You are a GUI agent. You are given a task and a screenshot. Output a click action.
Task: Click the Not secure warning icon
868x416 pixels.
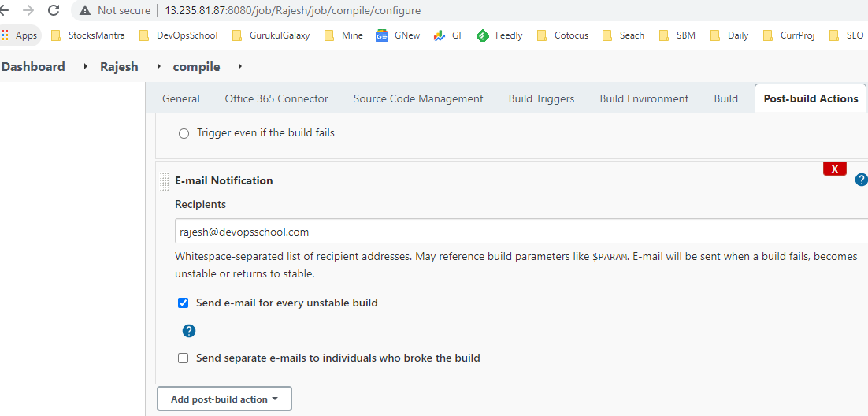point(84,11)
